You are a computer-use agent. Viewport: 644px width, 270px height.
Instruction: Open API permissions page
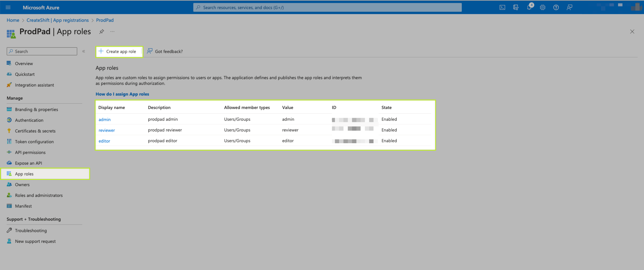click(30, 152)
